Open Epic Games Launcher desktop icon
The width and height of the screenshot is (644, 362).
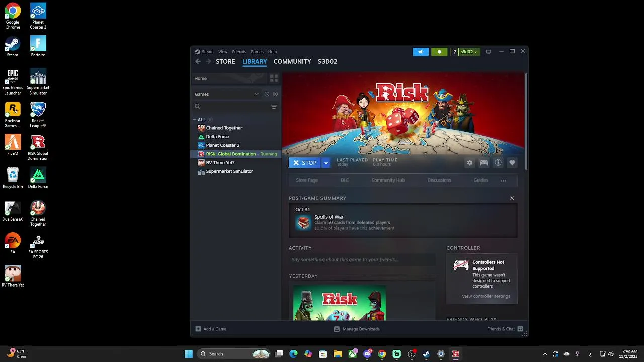pos(13,82)
